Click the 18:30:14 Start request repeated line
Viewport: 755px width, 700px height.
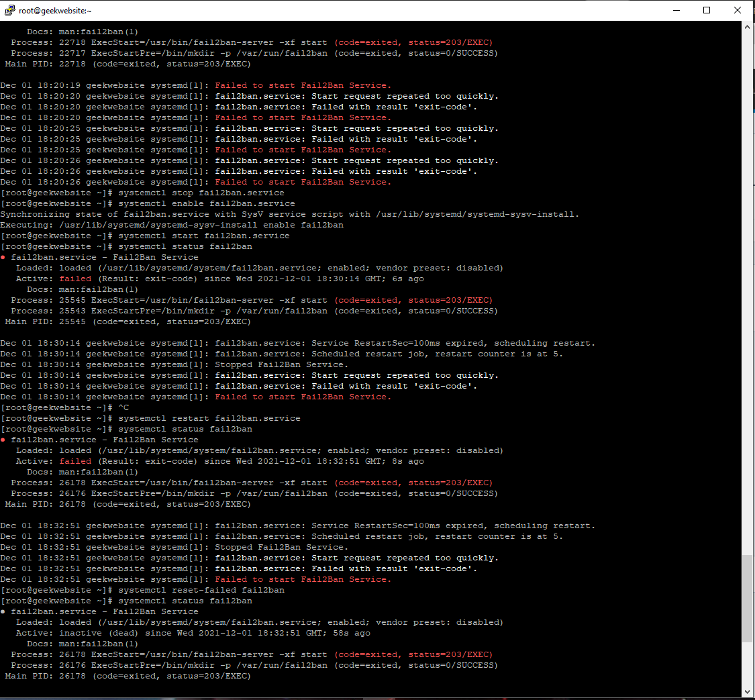click(x=250, y=376)
